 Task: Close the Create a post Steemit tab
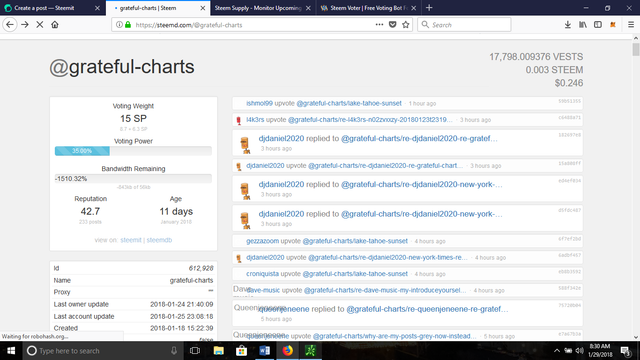click(97, 8)
